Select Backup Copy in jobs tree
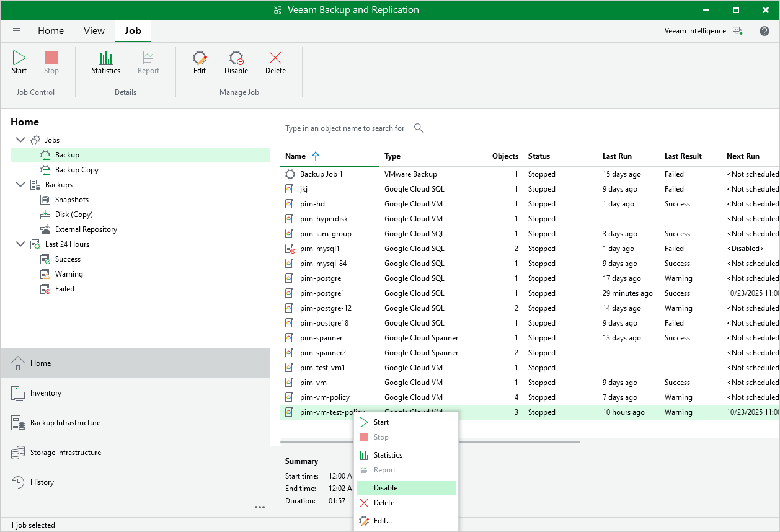Screen dimensions: 780x532 click(x=77, y=170)
